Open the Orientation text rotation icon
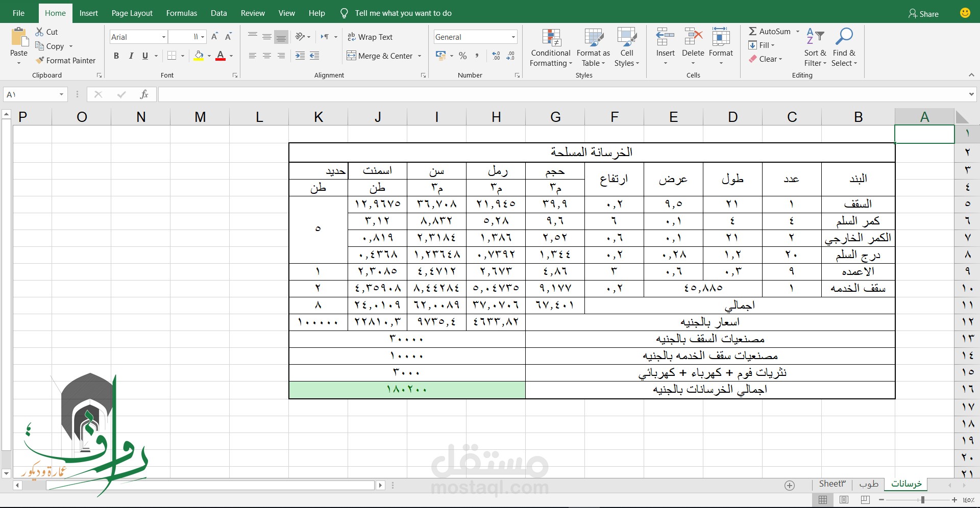Viewport: 980px width, 508px height. (x=300, y=37)
